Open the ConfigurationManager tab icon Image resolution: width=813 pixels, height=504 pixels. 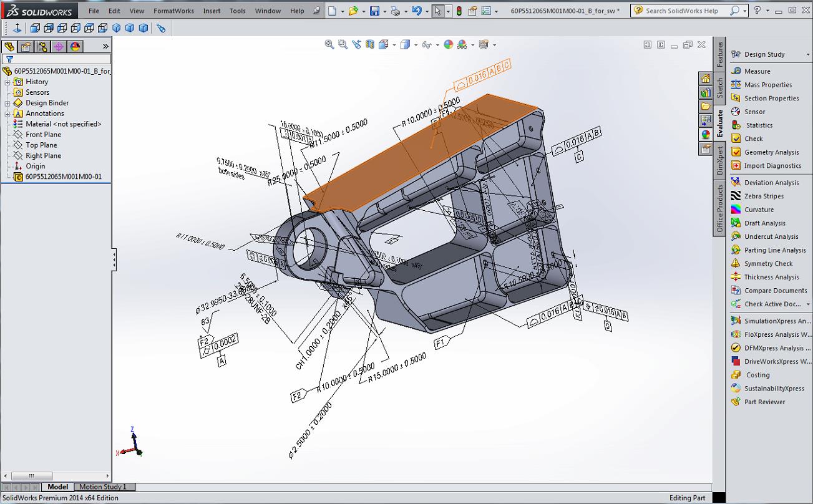pyautogui.click(x=42, y=47)
